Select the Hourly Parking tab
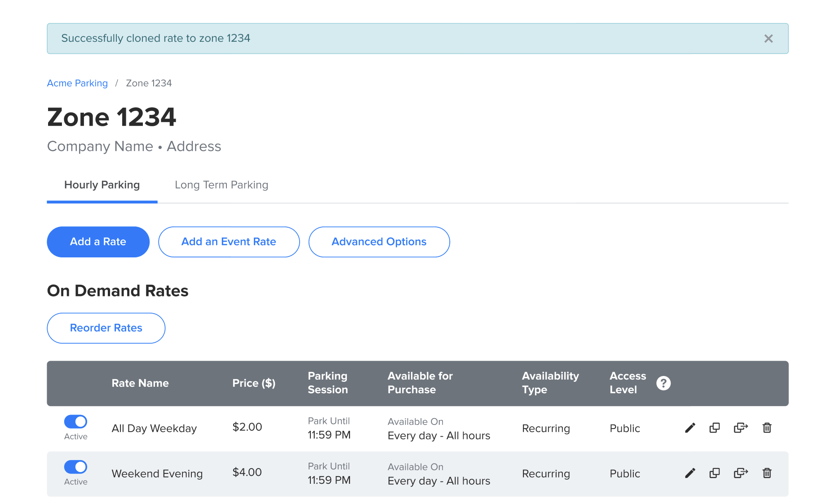814x504 pixels. (x=102, y=185)
